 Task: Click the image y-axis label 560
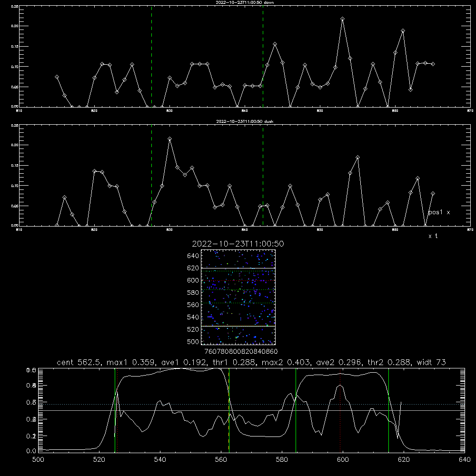tap(193, 305)
